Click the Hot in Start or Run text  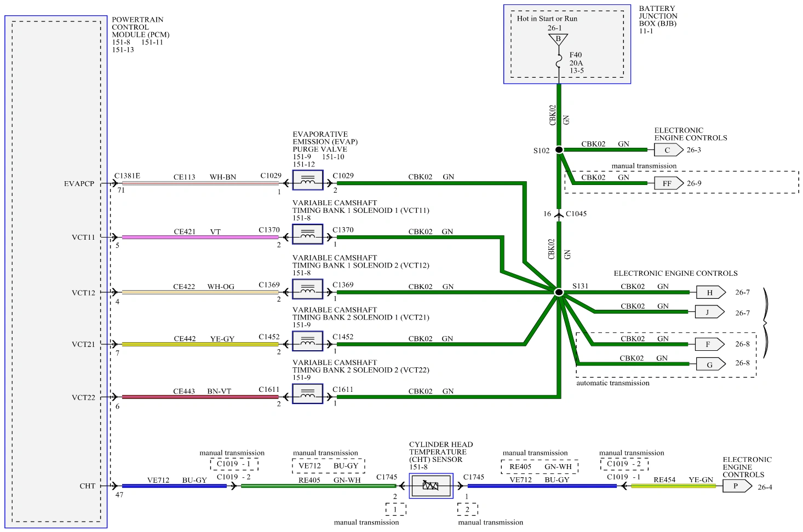(547, 19)
